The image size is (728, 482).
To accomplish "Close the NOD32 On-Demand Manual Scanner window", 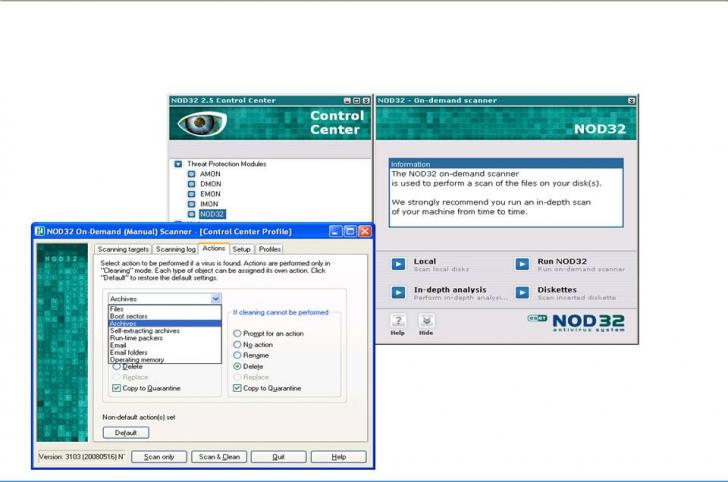I will (x=365, y=231).
